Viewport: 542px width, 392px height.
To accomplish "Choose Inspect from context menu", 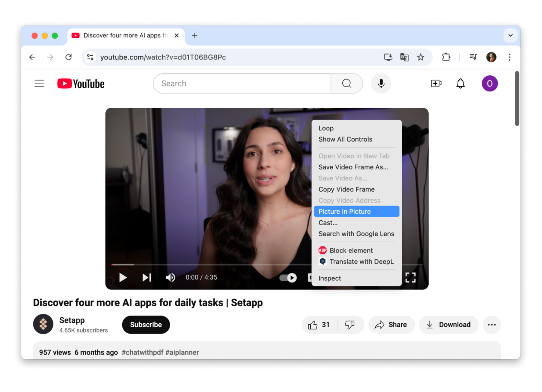I will tap(356, 278).
